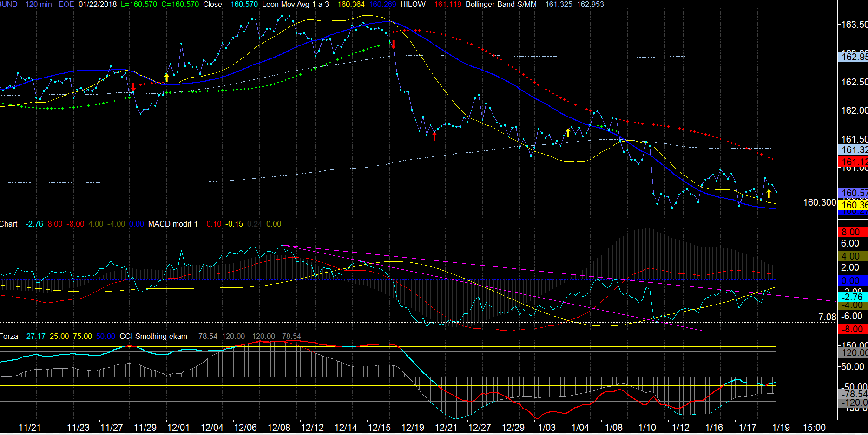Click the 'L=160.570' low value
This screenshot has width=868, height=435.
click(139, 4)
